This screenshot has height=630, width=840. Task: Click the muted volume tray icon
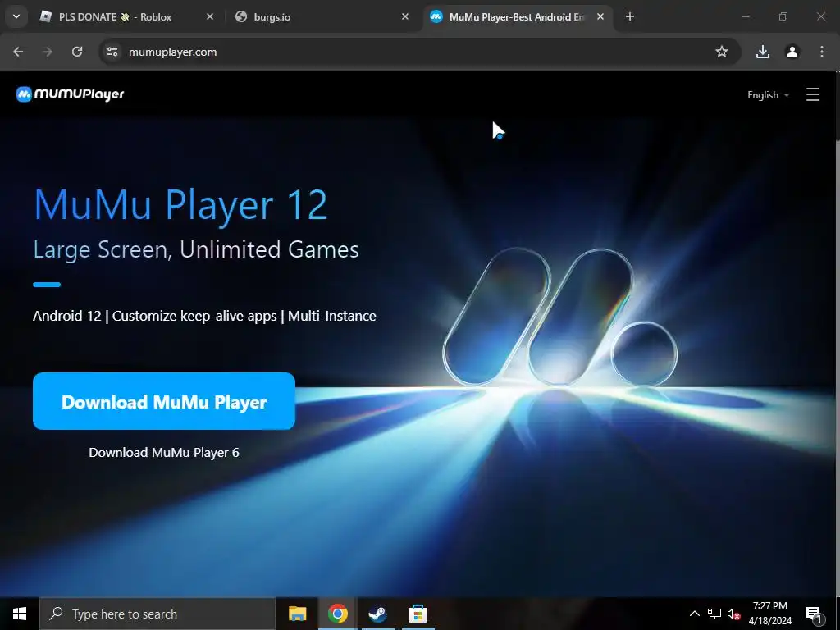click(733, 614)
